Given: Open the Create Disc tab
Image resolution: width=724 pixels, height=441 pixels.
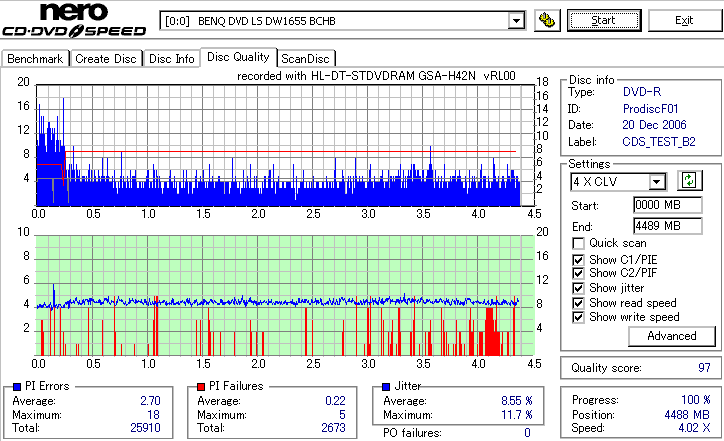Looking at the screenshot, I should 106,59.
